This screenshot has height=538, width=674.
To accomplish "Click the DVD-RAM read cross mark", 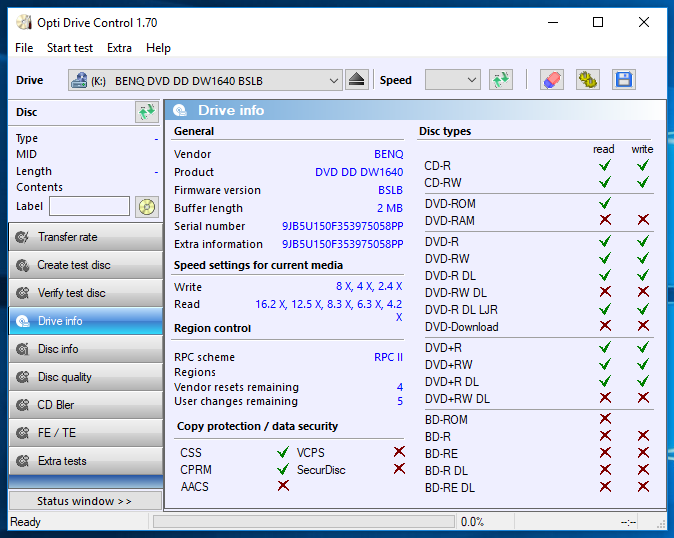I will coord(605,220).
